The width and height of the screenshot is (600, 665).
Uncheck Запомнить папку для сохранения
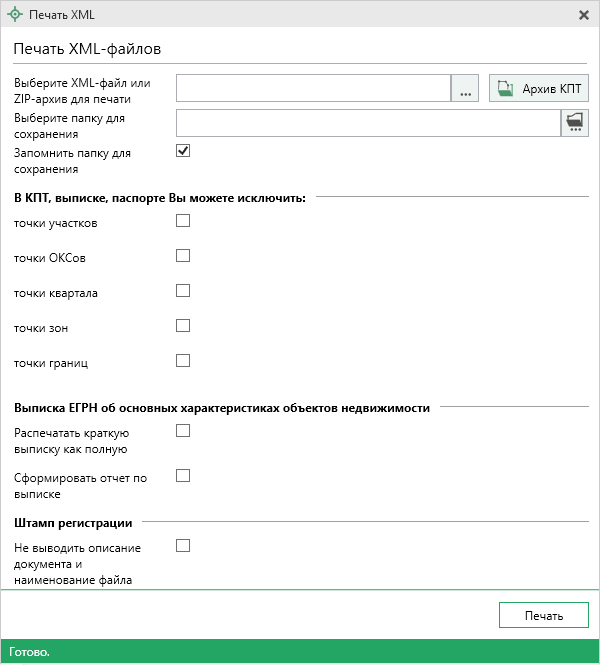[183, 151]
